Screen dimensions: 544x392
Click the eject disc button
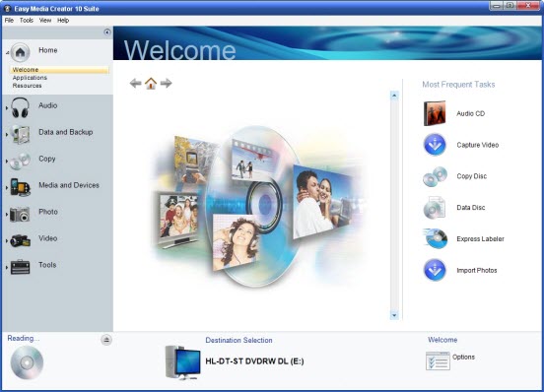click(106, 340)
